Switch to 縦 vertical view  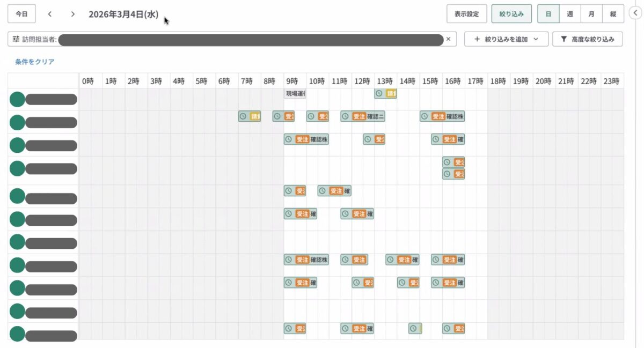613,14
